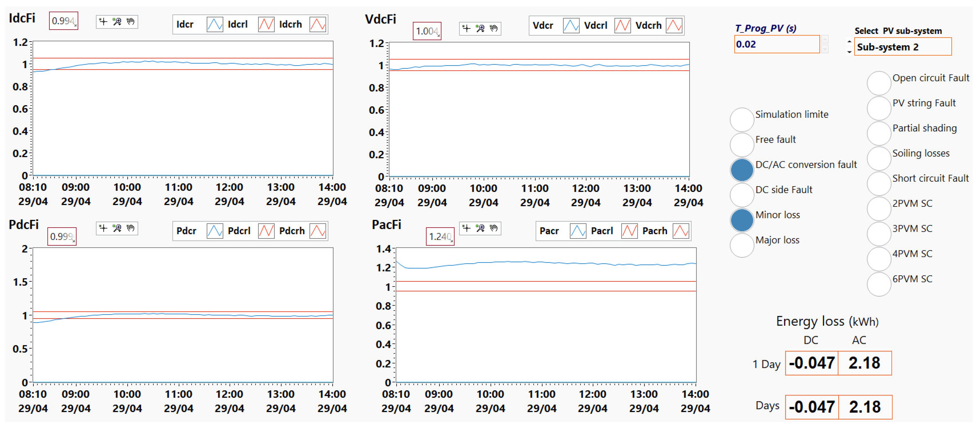
Task: Select the pan hand tool on VdcFi graph
Action: (493, 28)
